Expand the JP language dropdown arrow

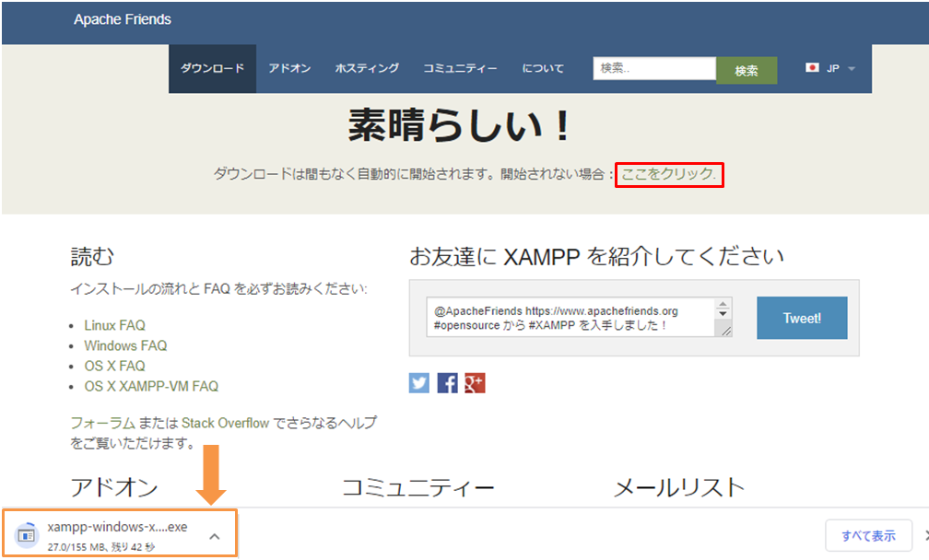[852, 69]
